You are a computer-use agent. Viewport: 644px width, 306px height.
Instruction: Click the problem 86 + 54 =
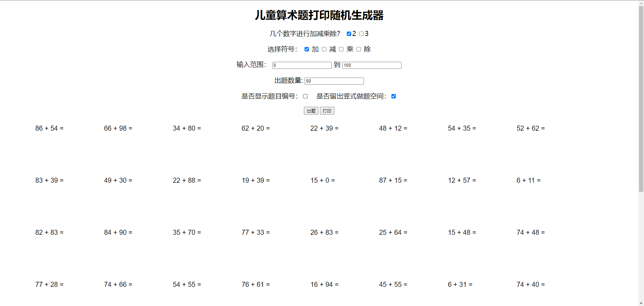[49, 128]
